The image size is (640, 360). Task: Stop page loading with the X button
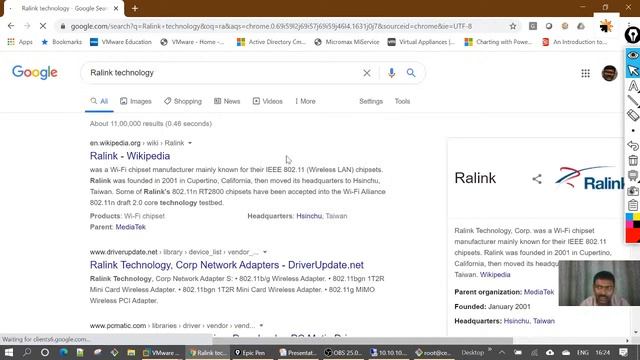pos(43,26)
